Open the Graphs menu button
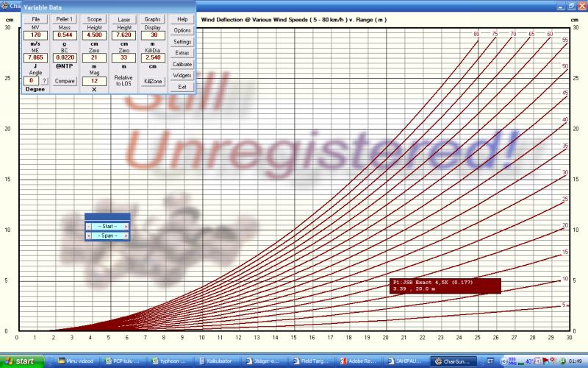588x368 pixels. [153, 19]
